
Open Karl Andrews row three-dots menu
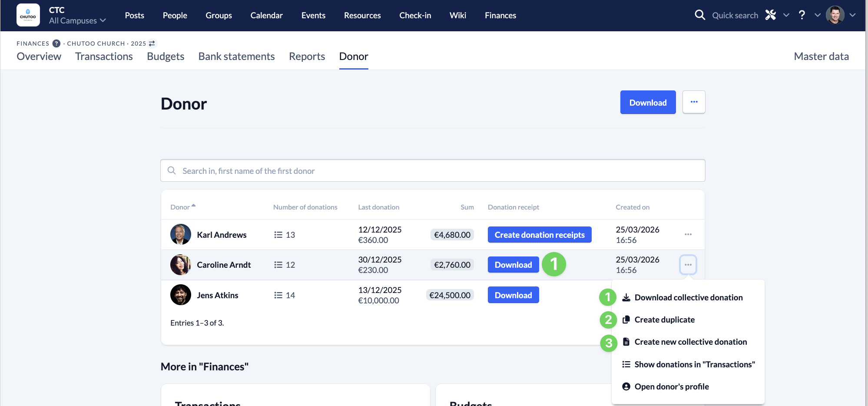[688, 235]
